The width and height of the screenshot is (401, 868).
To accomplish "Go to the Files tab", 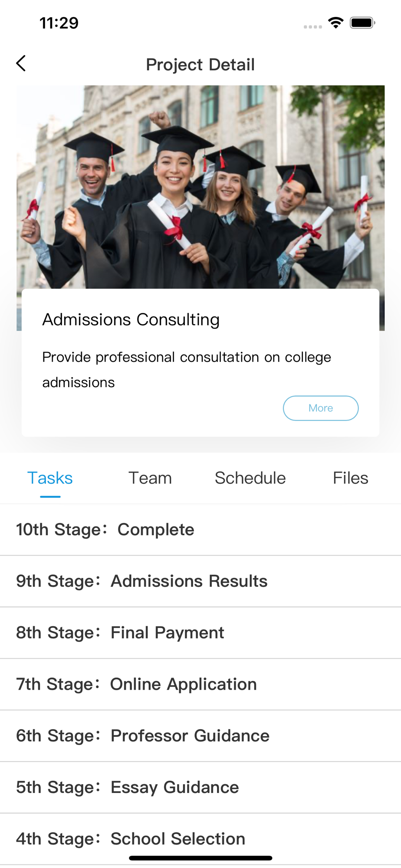I will pyautogui.click(x=350, y=478).
